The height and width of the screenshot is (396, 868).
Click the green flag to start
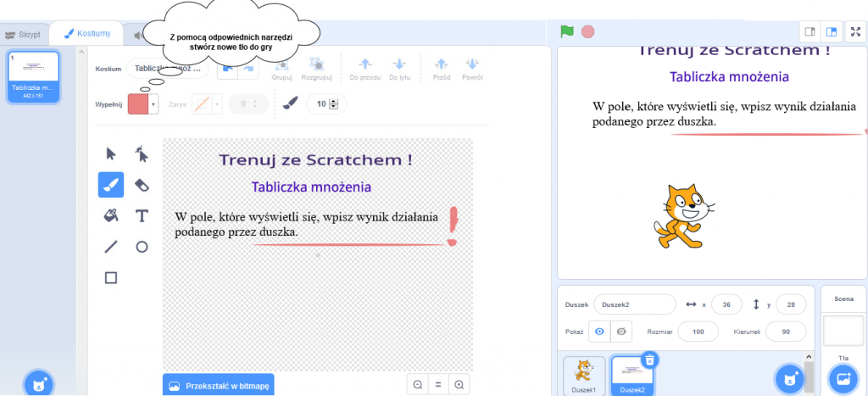pyautogui.click(x=567, y=31)
